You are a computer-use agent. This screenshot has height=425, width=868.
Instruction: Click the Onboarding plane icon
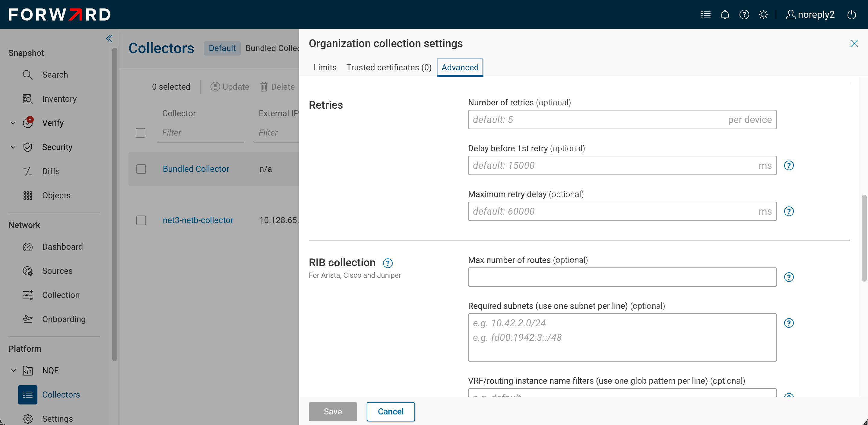click(28, 319)
